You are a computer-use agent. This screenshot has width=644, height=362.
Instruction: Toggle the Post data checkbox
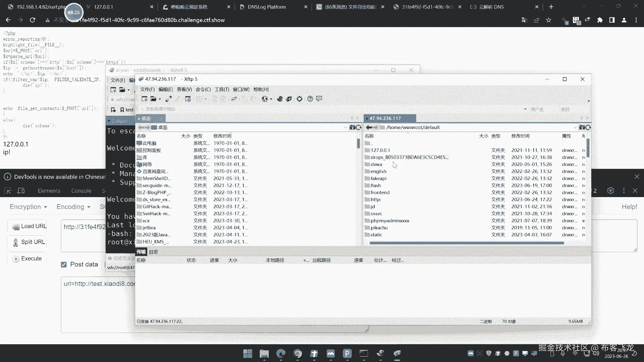coord(64,264)
